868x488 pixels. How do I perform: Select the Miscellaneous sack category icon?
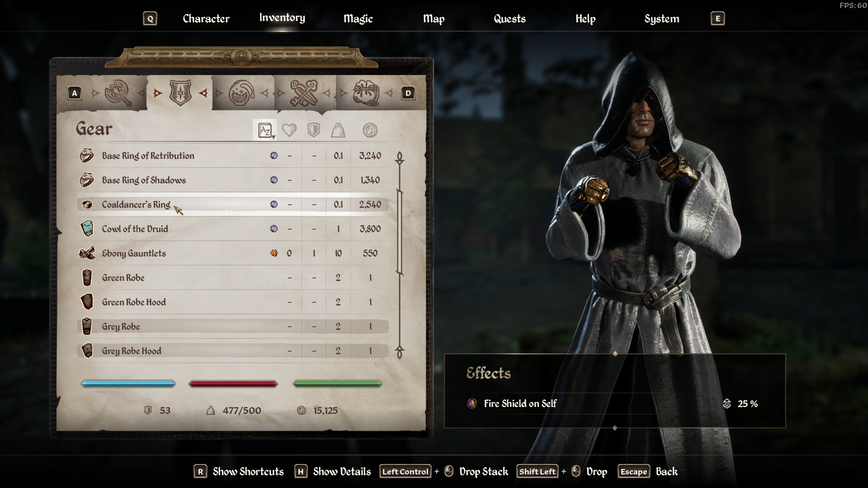click(x=366, y=93)
